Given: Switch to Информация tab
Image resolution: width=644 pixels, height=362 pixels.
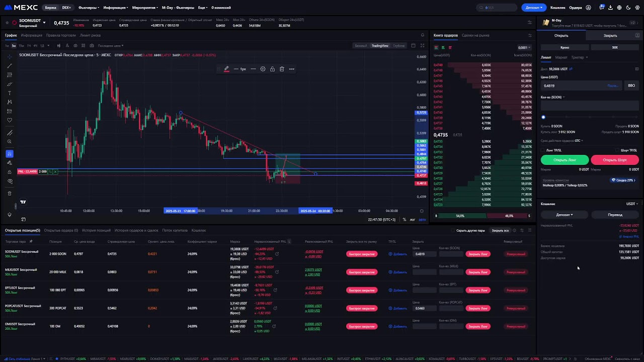Looking at the screenshot, I should click(x=32, y=35).
